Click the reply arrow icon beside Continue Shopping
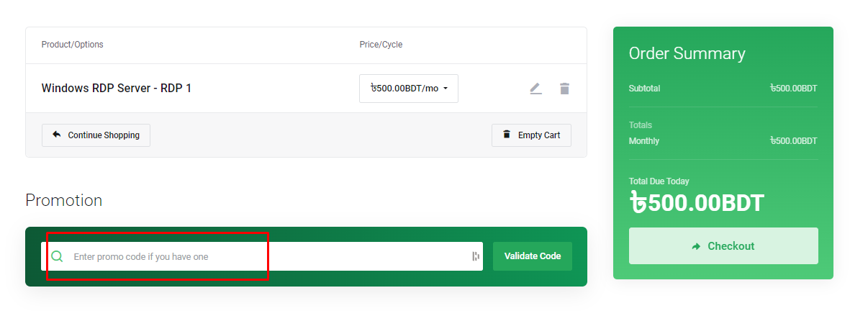 pos(57,135)
